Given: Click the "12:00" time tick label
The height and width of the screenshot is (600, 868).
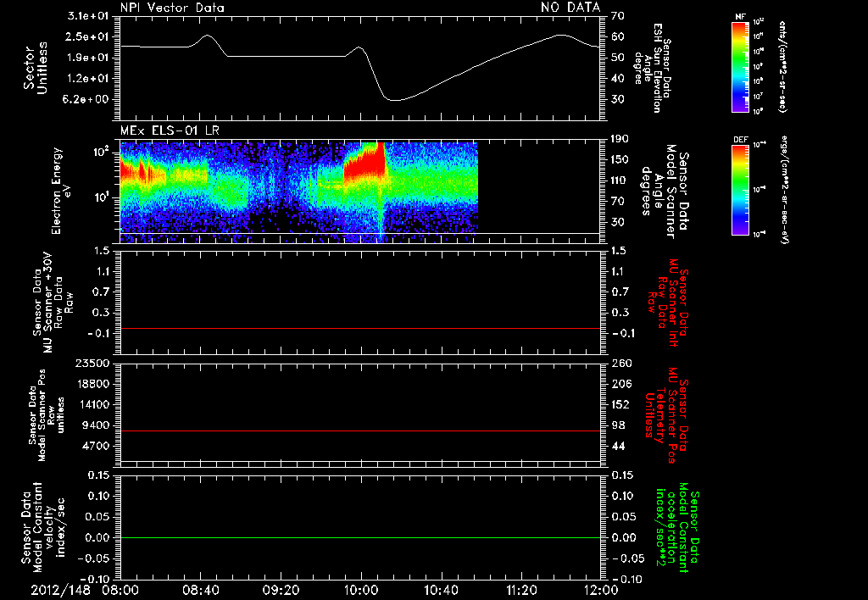Looking at the screenshot, I should [x=601, y=590].
